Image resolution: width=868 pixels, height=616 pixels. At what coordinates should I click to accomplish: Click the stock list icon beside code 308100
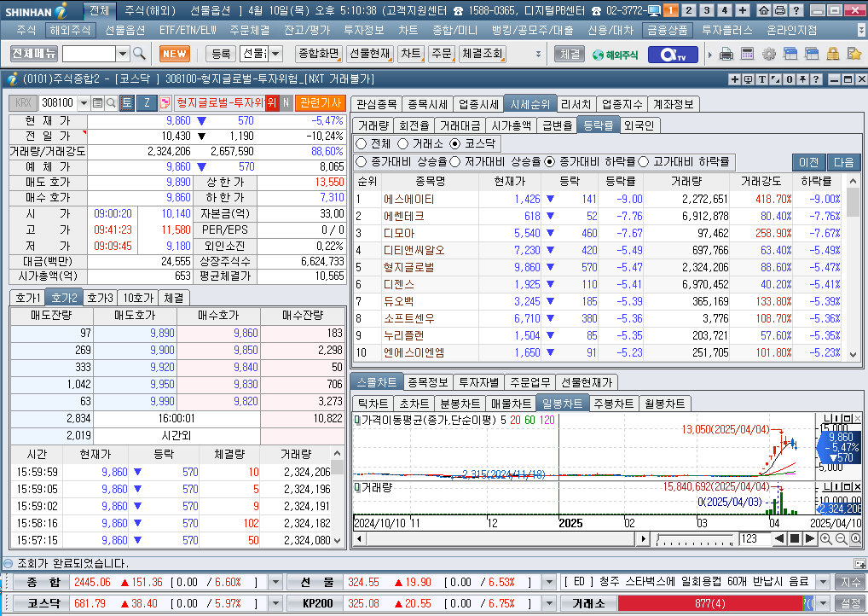pyautogui.click(x=97, y=102)
